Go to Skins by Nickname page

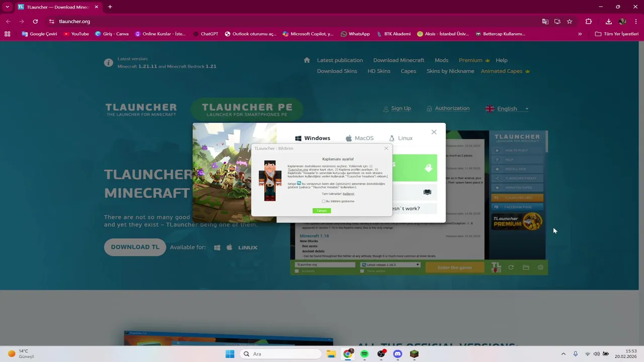pos(450,71)
